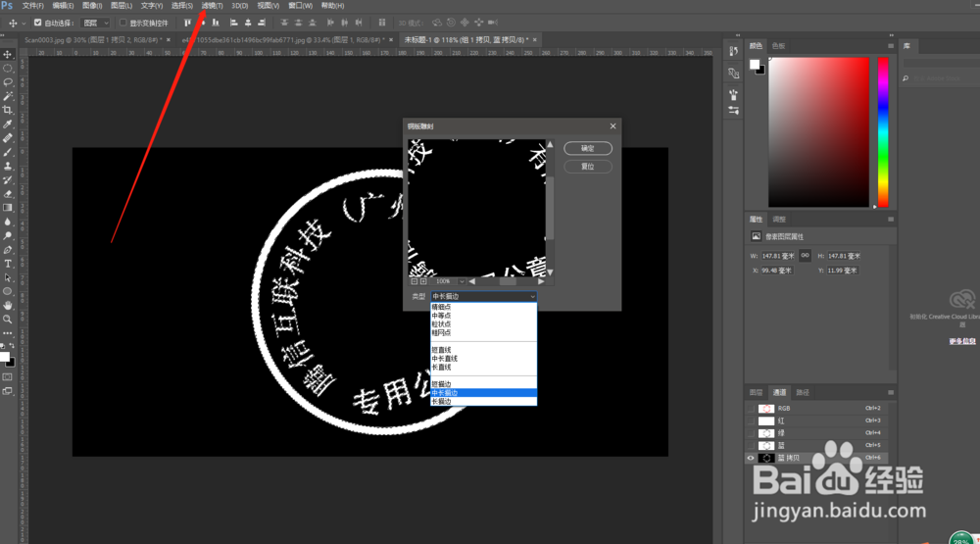Switch to the 路径 panel tab
This screenshot has width=980, height=544.
804,393
